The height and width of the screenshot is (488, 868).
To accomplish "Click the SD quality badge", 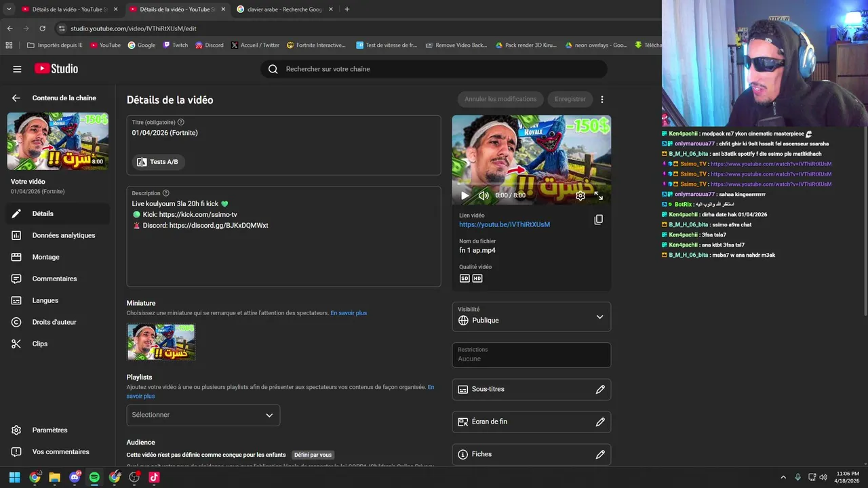I will 465,279.
